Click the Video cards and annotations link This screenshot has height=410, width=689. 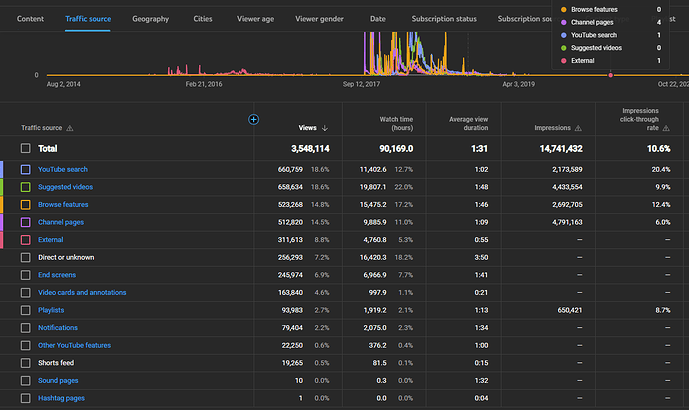[x=80, y=292]
